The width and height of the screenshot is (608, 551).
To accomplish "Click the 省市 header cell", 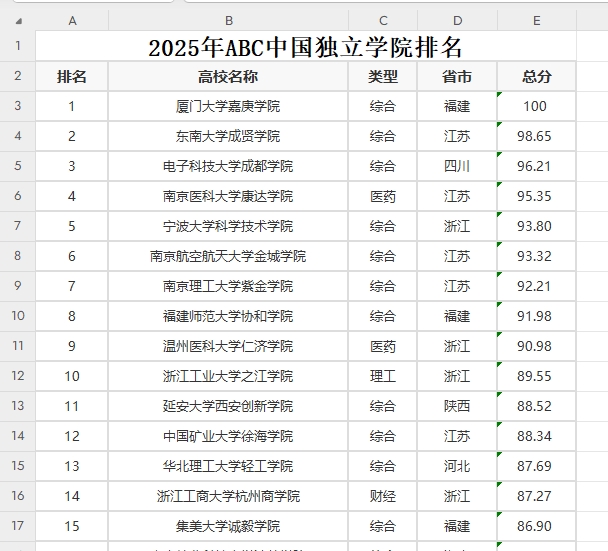I will click(x=457, y=76).
